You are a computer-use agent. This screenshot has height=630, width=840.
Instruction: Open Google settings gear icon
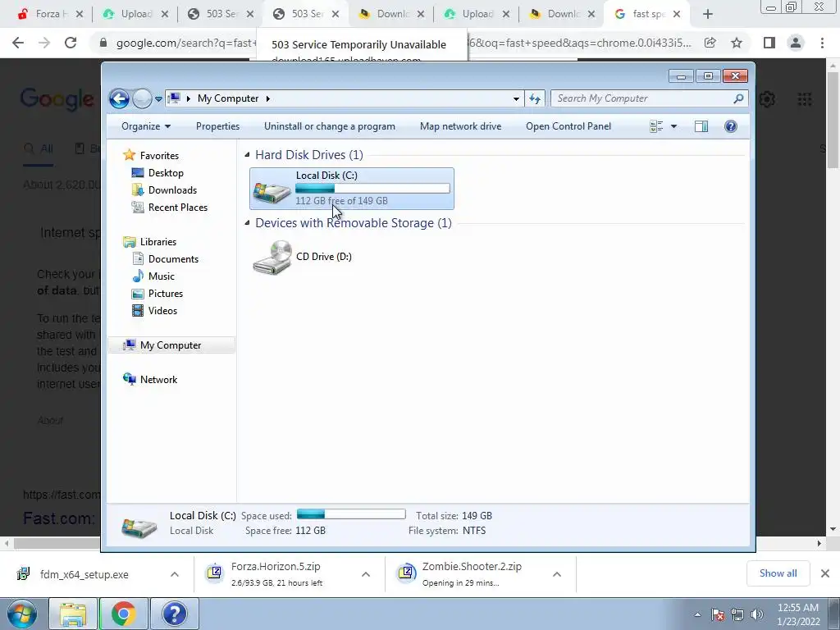(767, 99)
